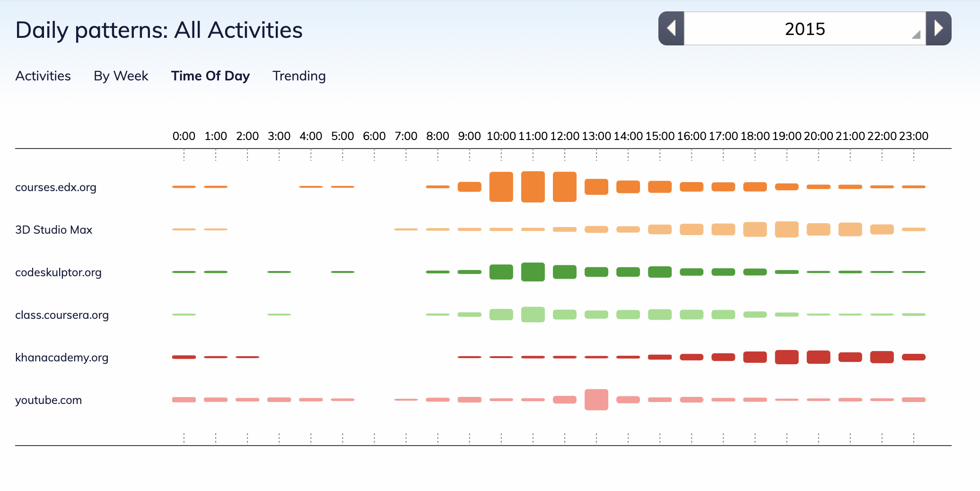Select courses.edx.org bar at 11:00
This screenshot has width=980, height=491.
click(x=533, y=187)
